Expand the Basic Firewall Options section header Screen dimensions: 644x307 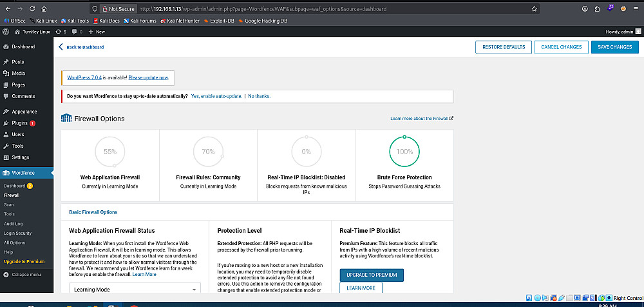pyautogui.click(x=93, y=212)
